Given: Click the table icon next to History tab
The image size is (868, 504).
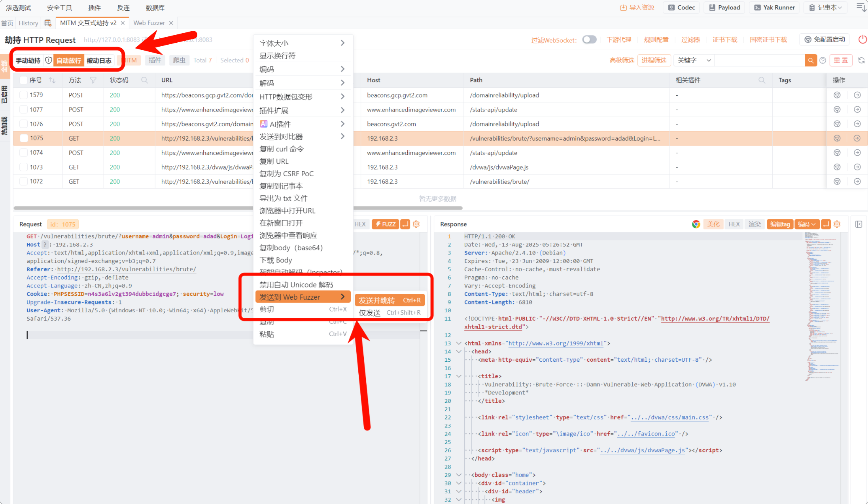Looking at the screenshot, I should click(x=48, y=23).
